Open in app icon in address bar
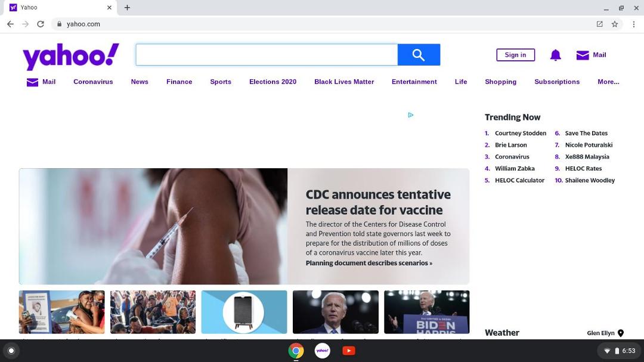Screen dimensions: 644x362 (600, 24)
